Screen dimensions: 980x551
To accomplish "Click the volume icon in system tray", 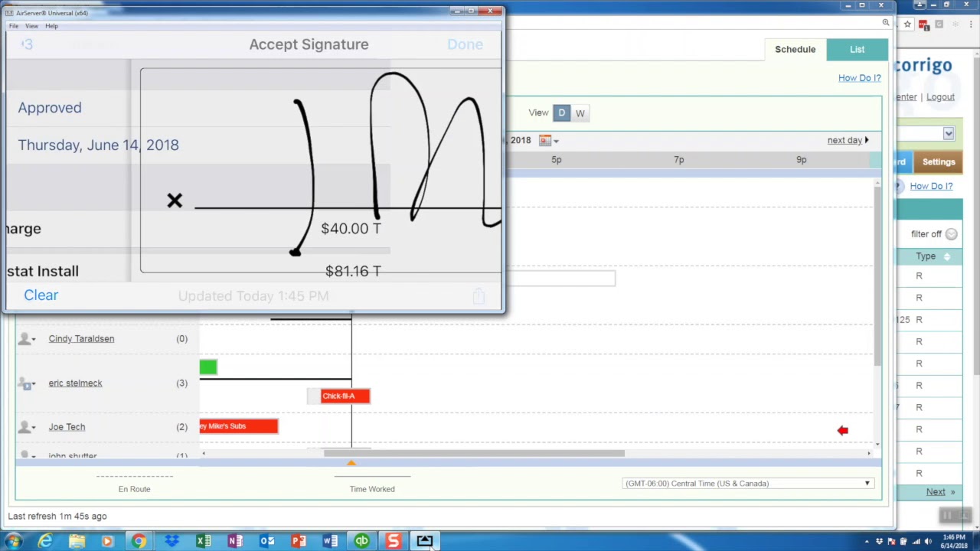I will (928, 542).
